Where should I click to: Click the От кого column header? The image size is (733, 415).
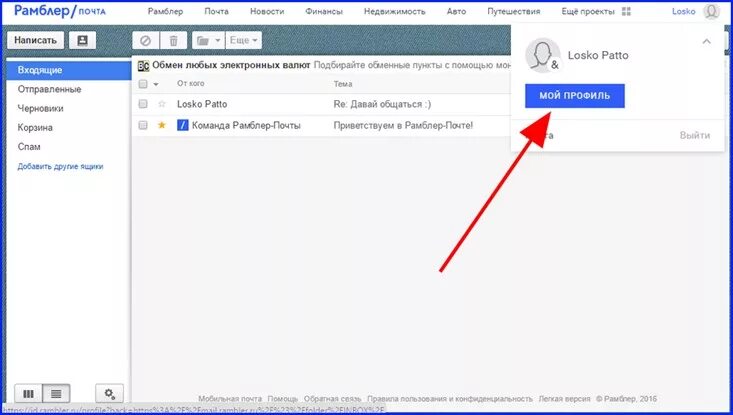[x=191, y=84]
